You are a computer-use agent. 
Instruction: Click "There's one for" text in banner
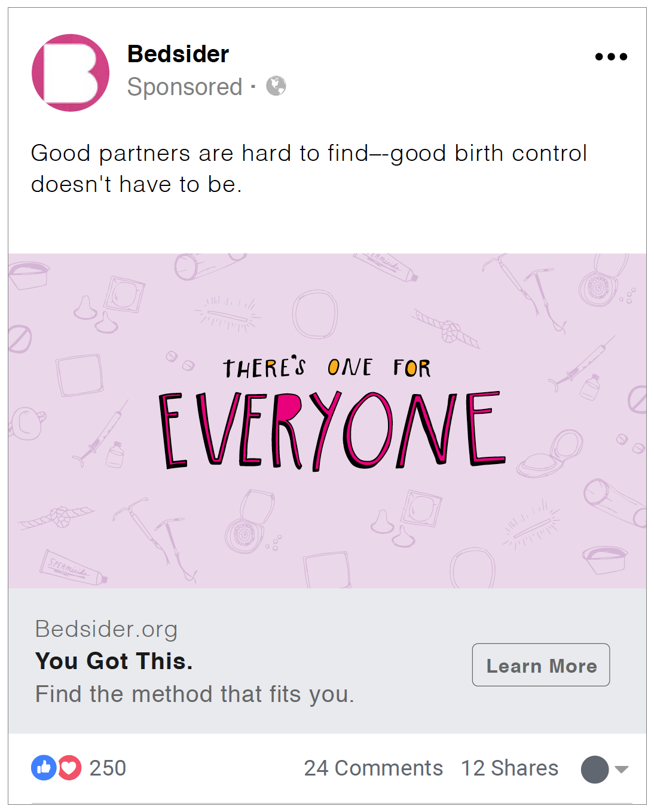pos(327,367)
